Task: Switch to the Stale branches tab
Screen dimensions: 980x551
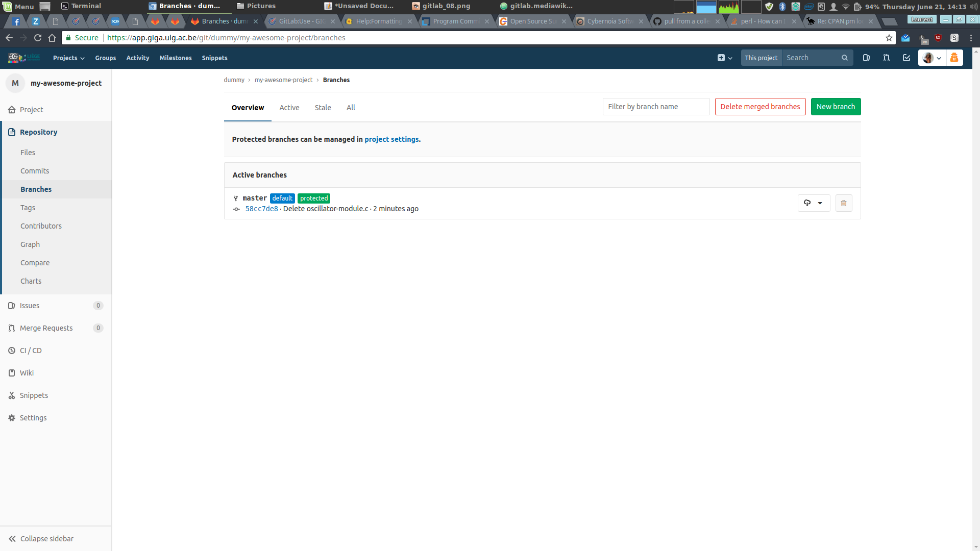Action: 323,108
